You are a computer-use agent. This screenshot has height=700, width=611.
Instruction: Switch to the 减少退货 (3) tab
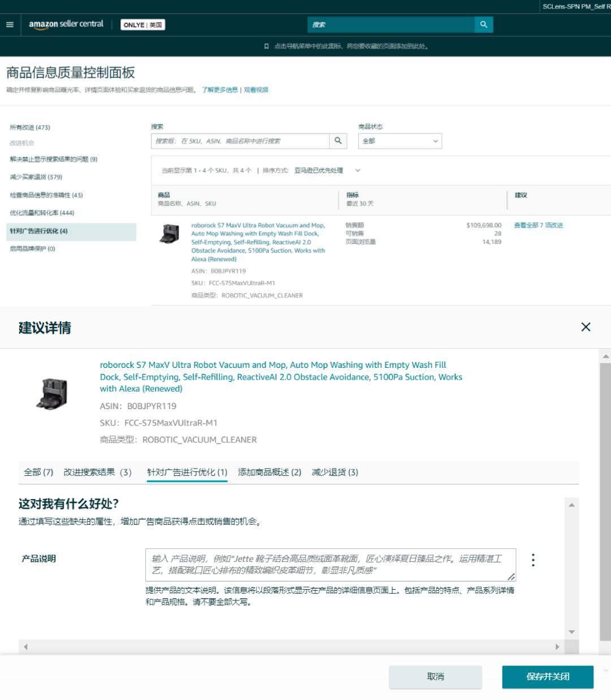[x=335, y=472]
